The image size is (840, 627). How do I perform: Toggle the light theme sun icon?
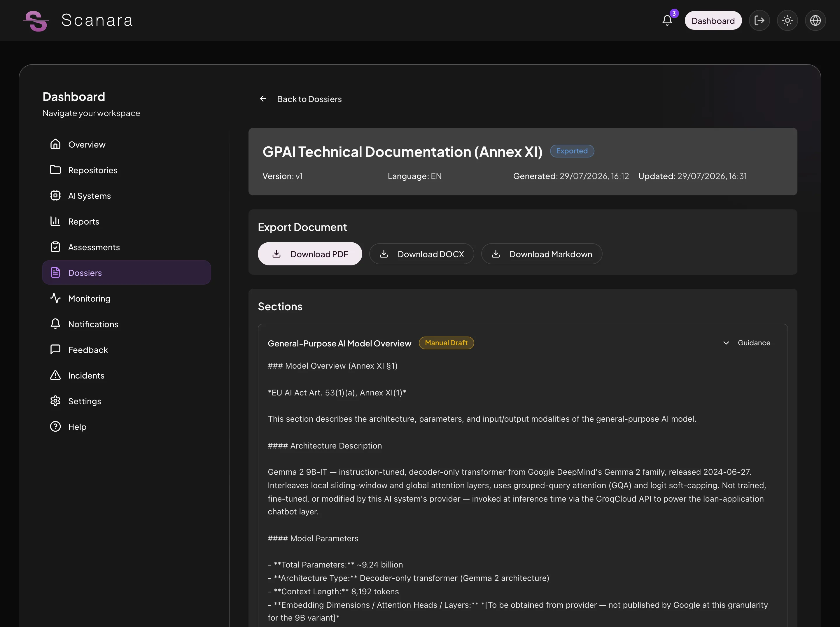[787, 20]
